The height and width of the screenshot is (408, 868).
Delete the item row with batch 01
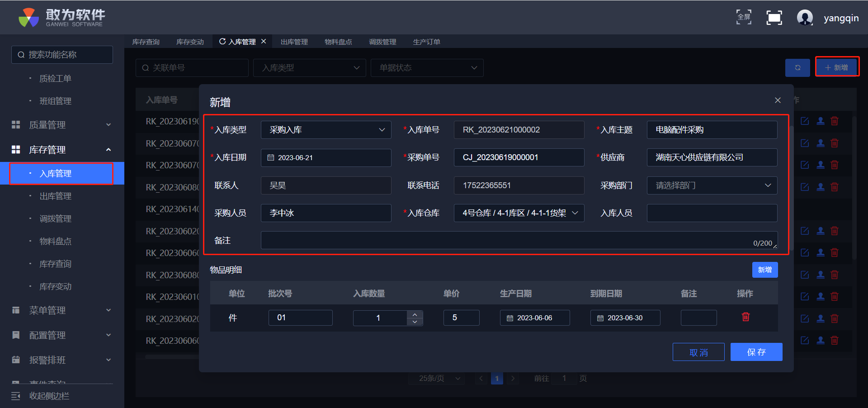pyautogui.click(x=746, y=317)
